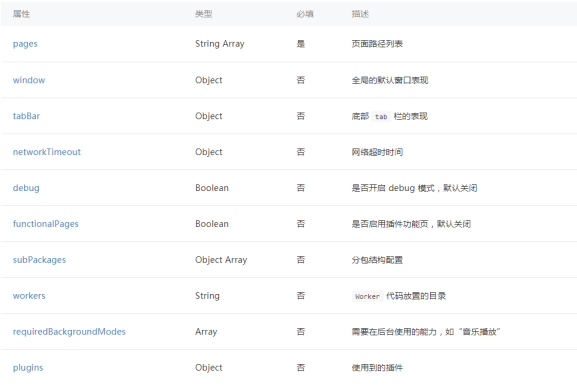The image size is (577, 385).
Task: Open the functionalPages property link
Action: tap(46, 224)
